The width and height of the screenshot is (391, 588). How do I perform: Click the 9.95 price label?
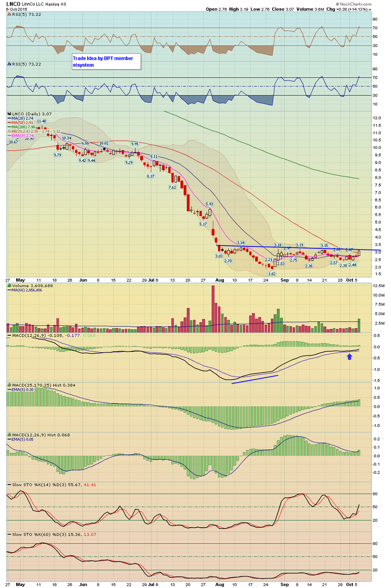pyautogui.click(x=134, y=144)
